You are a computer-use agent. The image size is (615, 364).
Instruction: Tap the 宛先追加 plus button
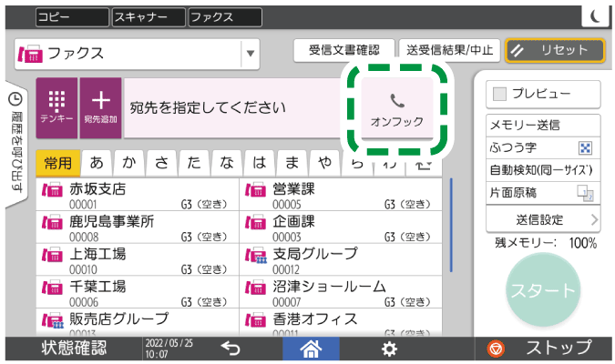point(101,107)
